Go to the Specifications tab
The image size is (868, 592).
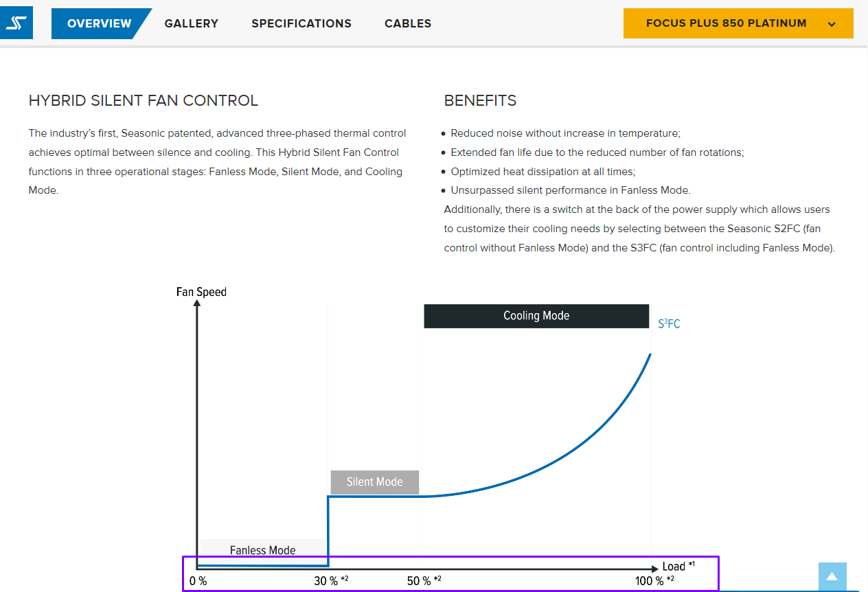(x=301, y=23)
